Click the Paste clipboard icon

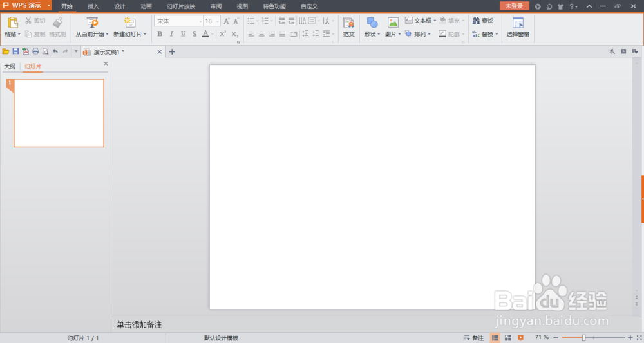(13, 22)
